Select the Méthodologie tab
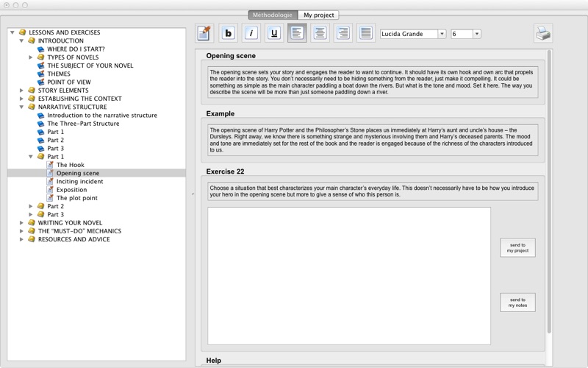This screenshot has height=368, width=588. 273,15
